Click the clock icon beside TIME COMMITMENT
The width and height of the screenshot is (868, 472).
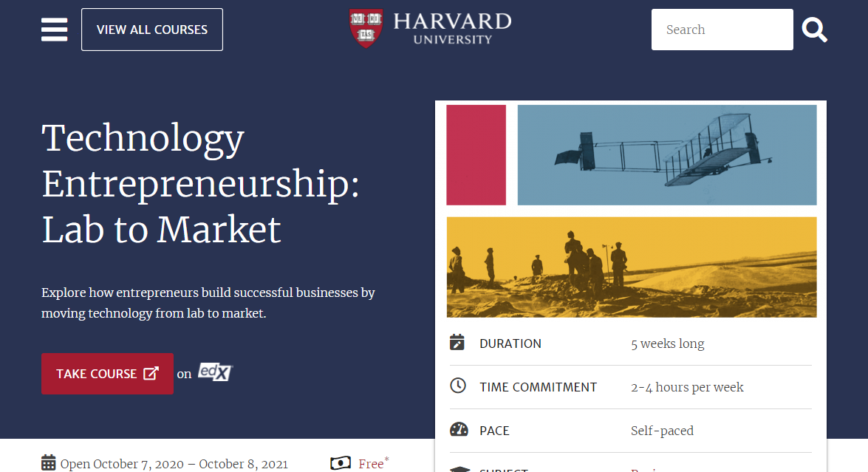(457, 386)
